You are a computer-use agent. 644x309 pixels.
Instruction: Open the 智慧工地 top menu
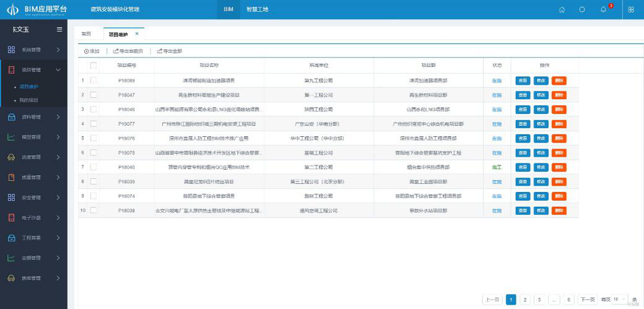tap(257, 9)
